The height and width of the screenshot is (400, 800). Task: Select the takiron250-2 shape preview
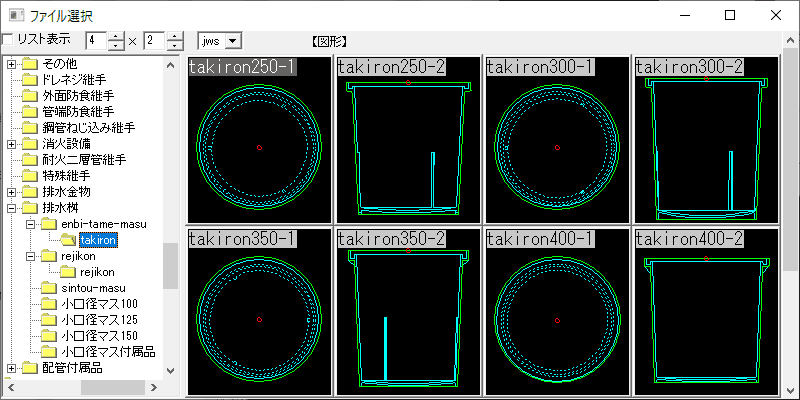[409, 140]
